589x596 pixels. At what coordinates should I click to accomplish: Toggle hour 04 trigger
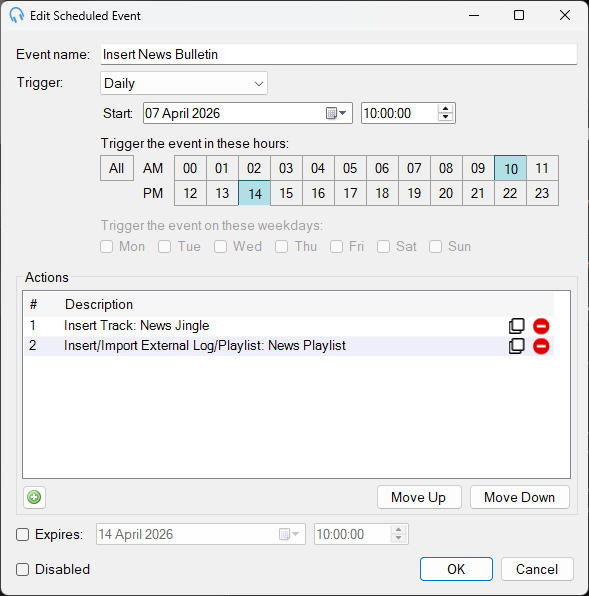(x=318, y=168)
